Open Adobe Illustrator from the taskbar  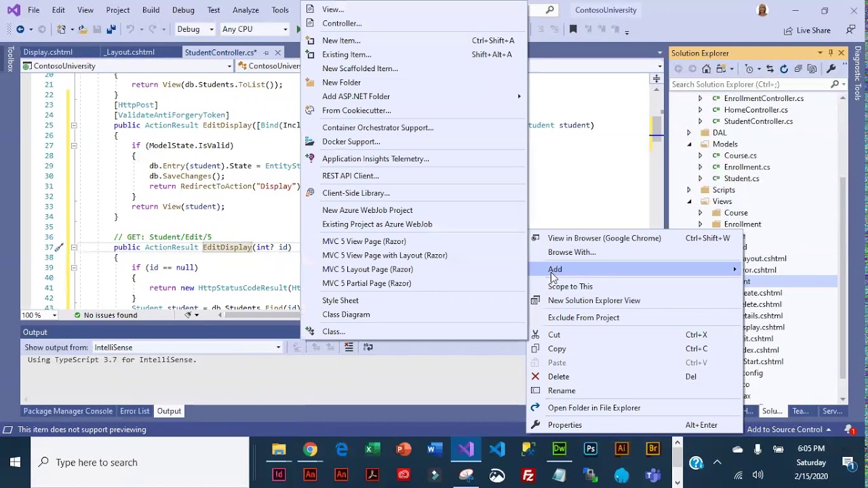click(x=622, y=449)
